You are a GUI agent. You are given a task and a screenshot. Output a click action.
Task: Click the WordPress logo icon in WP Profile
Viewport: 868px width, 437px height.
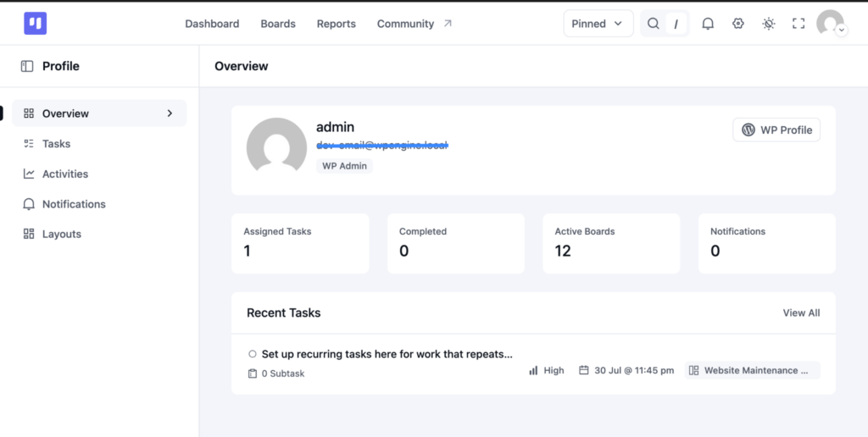pos(748,130)
